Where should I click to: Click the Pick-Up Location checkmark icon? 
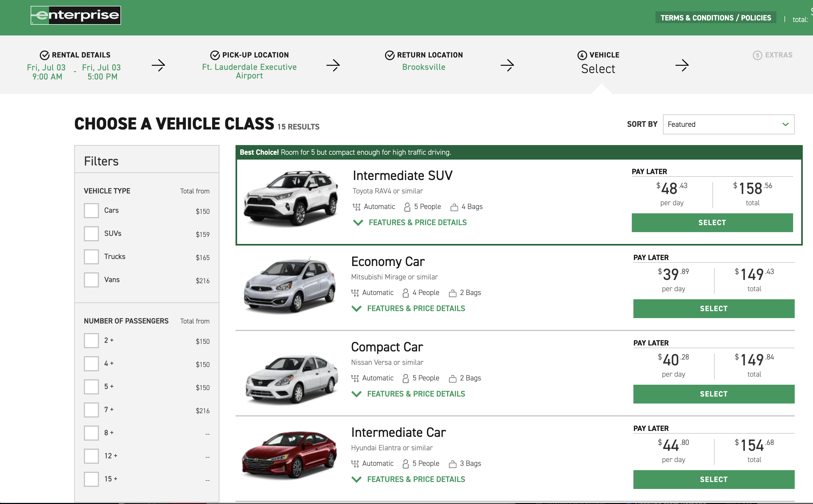pos(215,55)
